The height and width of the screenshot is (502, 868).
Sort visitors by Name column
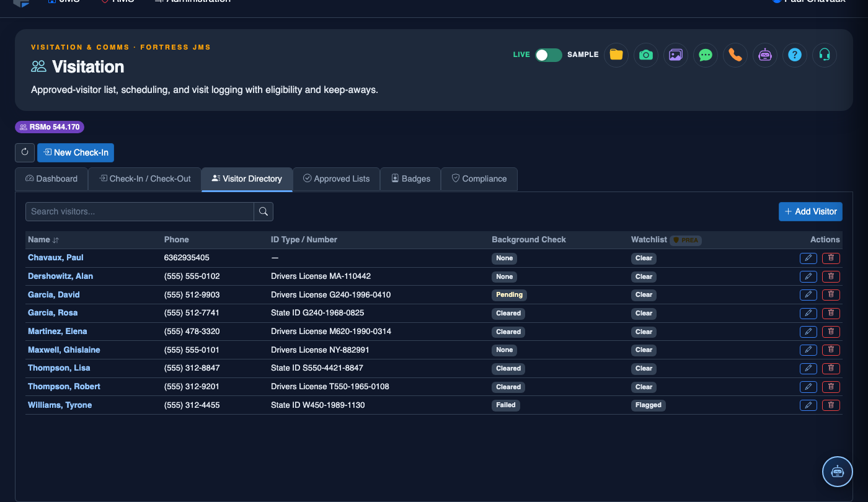pos(43,240)
